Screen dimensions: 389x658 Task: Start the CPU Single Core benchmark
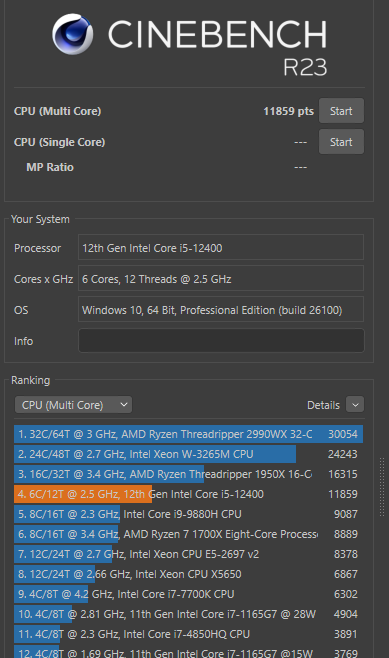(341, 142)
